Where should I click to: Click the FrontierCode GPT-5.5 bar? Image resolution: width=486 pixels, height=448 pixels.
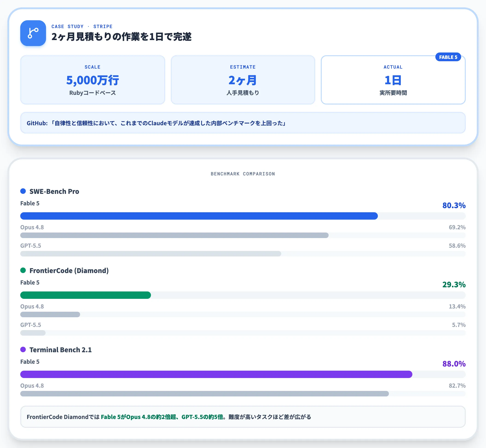(x=33, y=333)
